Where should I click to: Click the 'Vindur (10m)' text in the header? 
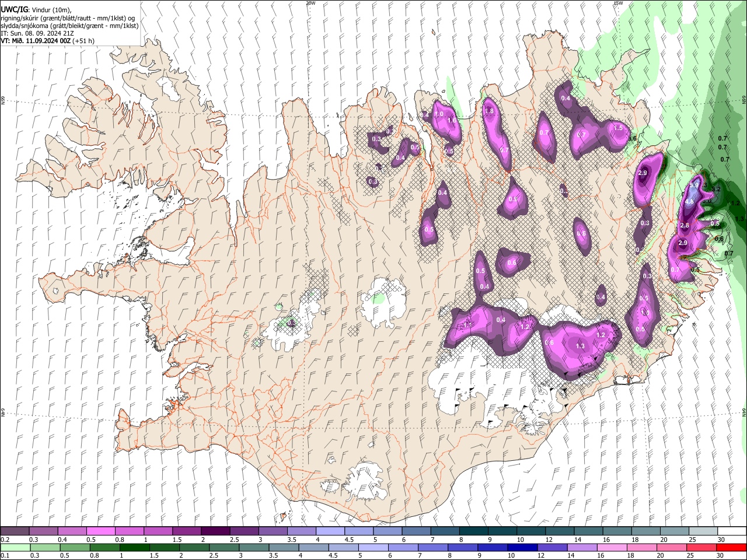pyautogui.click(x=51, y=10)
